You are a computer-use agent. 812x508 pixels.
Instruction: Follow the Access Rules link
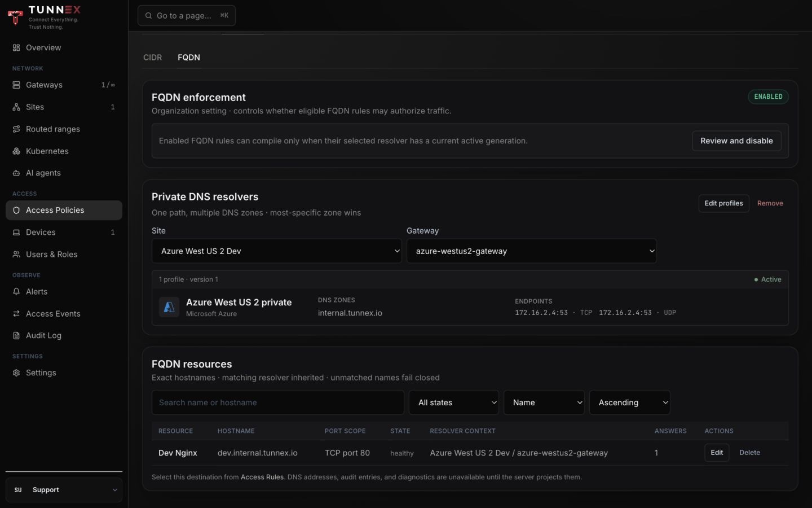[262, 478]
